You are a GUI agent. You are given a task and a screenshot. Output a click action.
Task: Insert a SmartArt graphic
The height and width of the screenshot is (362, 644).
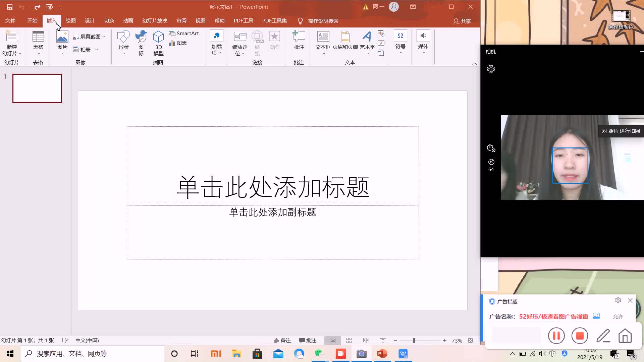(x=184, y=33)
